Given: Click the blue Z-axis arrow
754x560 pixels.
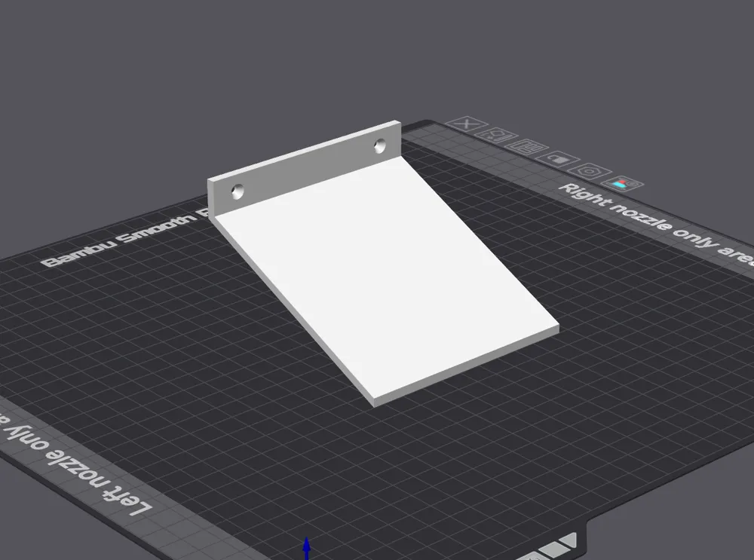Looking at the screenshot, I should tap(306, 547).
